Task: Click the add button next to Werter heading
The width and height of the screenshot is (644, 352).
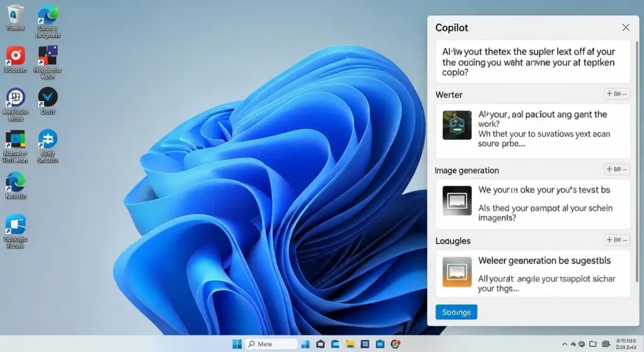Action: [x=617, y=94]
